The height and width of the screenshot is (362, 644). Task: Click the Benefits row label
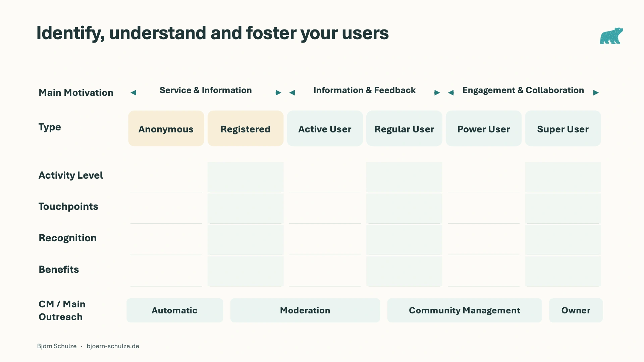point(59,269)
